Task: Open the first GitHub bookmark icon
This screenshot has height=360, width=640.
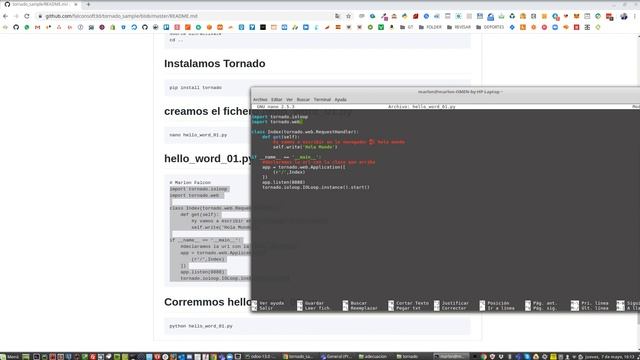Action: [x=16, y=27]
